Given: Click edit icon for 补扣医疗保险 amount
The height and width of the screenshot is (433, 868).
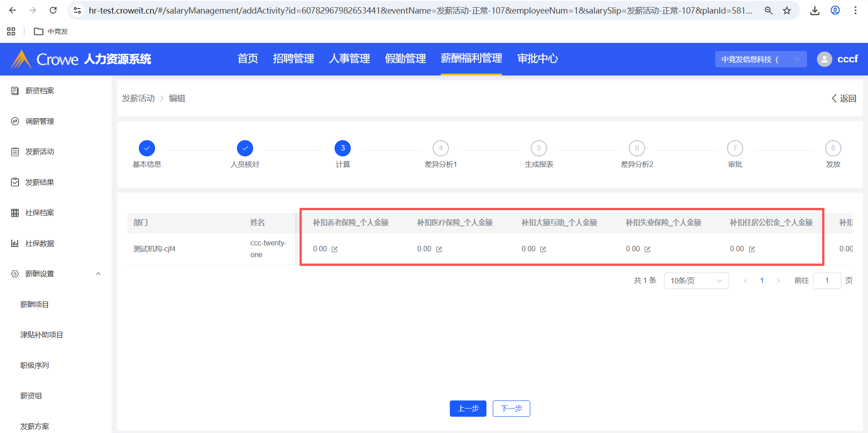Looking at the screenshot, I should point(439,249).
